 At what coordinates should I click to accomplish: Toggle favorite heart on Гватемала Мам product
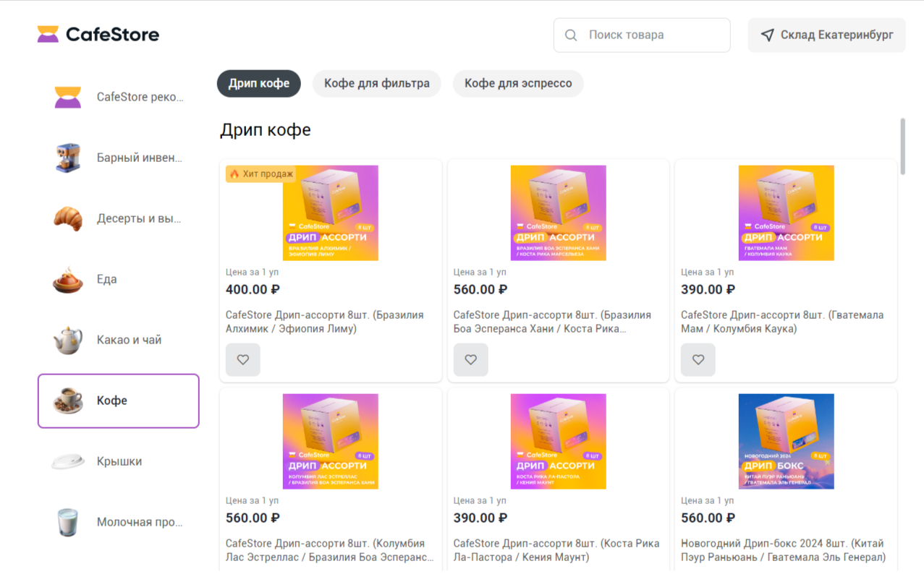click(x=698, y=359)
